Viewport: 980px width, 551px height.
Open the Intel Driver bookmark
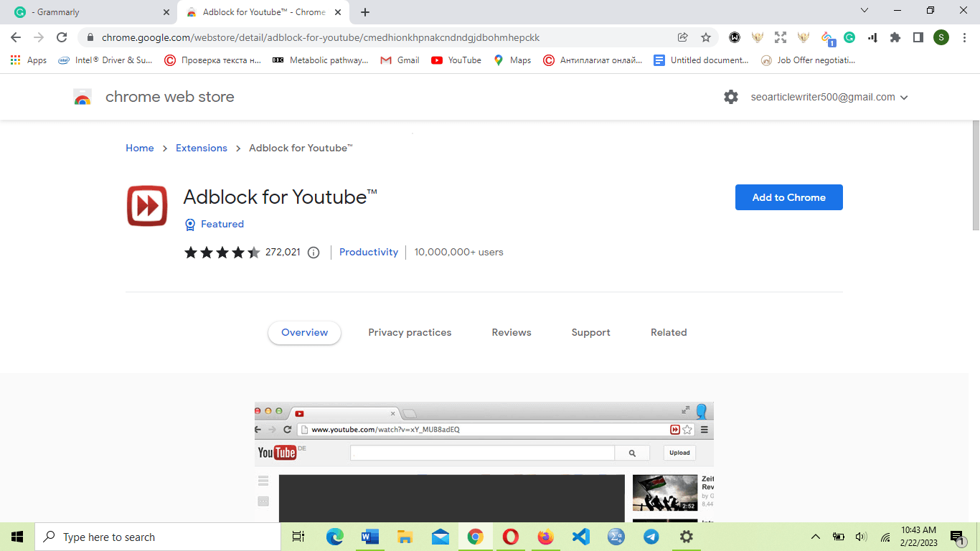(x=105, y=60)
